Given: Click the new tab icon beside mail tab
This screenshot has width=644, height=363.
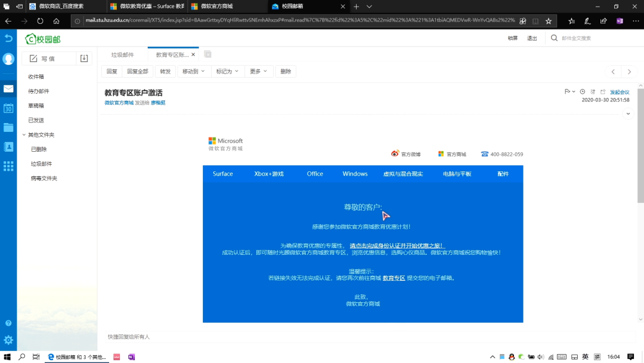Looking at the screenshot, I should 208,54.
